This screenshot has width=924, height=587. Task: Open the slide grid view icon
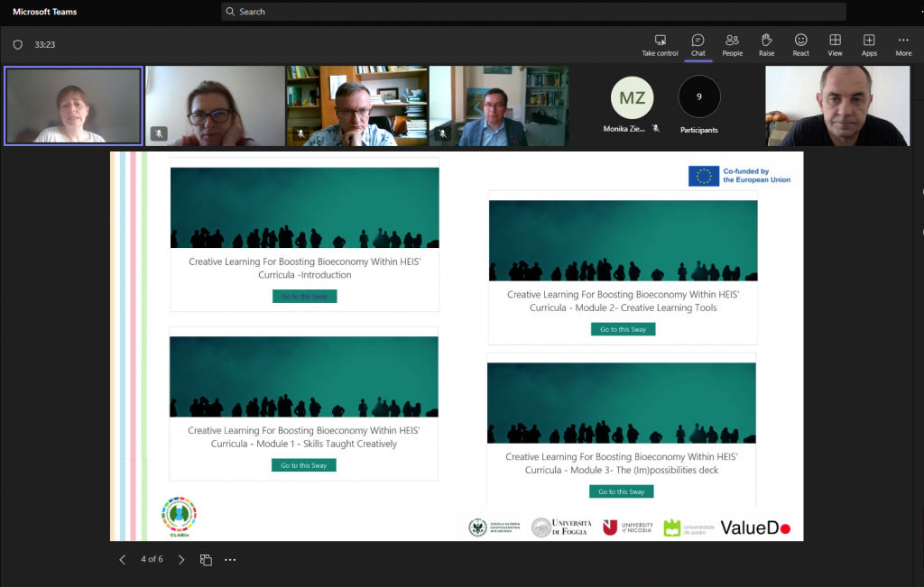(206, 560)
